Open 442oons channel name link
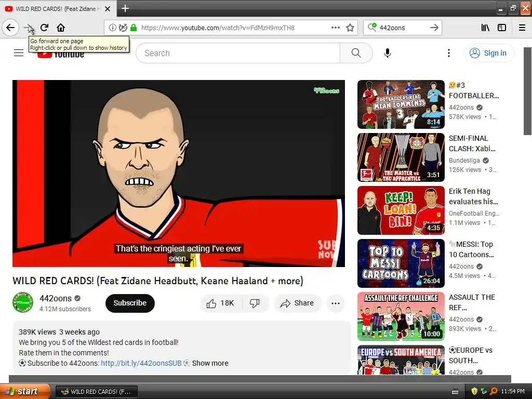This screenshot has height=399, width=532. click(56, 298)
